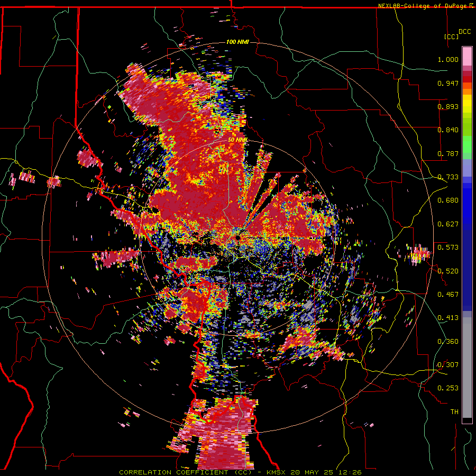Click the 100 NMI range ring label
The height and width of the screenshot is (476, 476).
[x=237, y=42]
